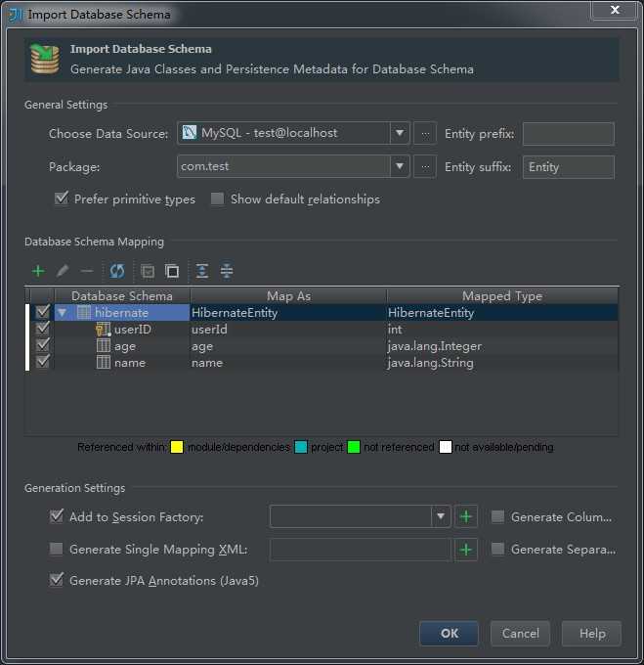Click browse button beside Package field
644x665 pixels.
click(x=425, y=166)
